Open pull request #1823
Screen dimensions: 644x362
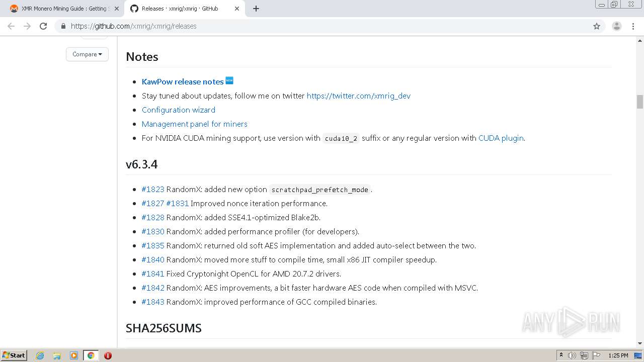[153, 189]
